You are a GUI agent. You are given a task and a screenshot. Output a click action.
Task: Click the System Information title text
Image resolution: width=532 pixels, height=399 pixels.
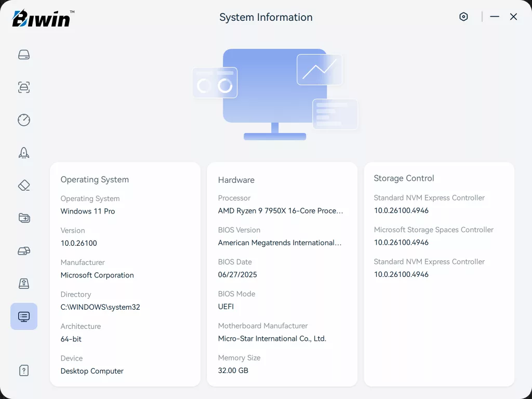(266, 17)
